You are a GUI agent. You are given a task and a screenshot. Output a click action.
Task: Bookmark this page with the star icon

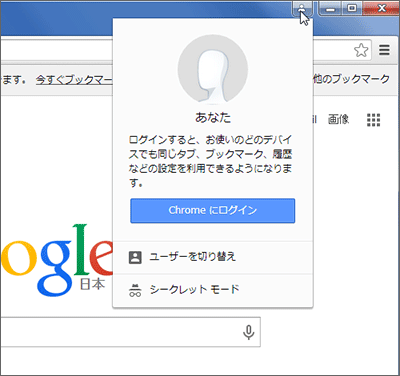click(x=361, y=50)
